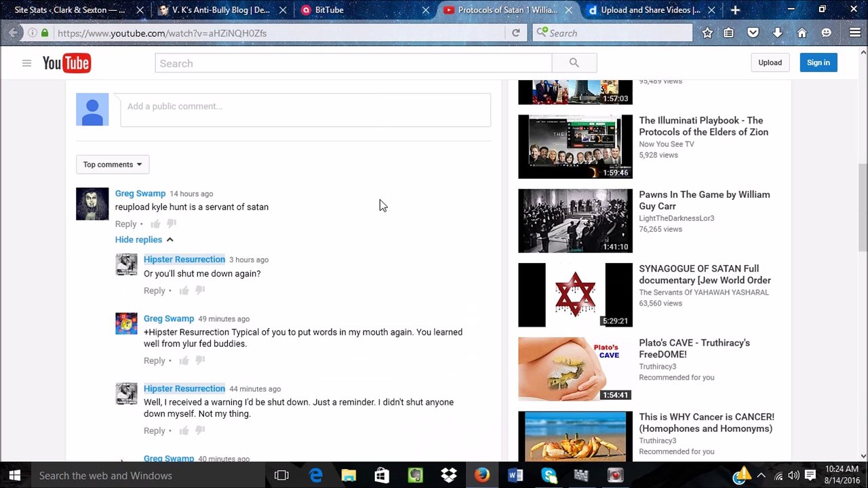The width and height of the screenshot is (868, 488).
Task: Go back with the browser back arrow
Action: pos(14,33)
